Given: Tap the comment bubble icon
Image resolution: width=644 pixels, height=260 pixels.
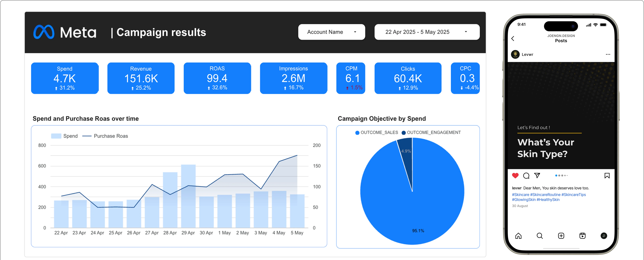Looking at the screenshot, I should coord(526,176).
